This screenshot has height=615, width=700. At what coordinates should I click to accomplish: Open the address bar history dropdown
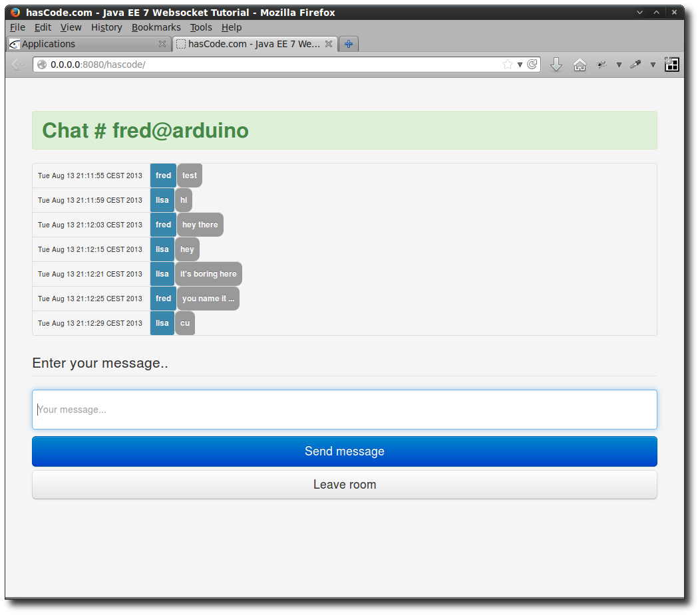[x=520, y=64]
